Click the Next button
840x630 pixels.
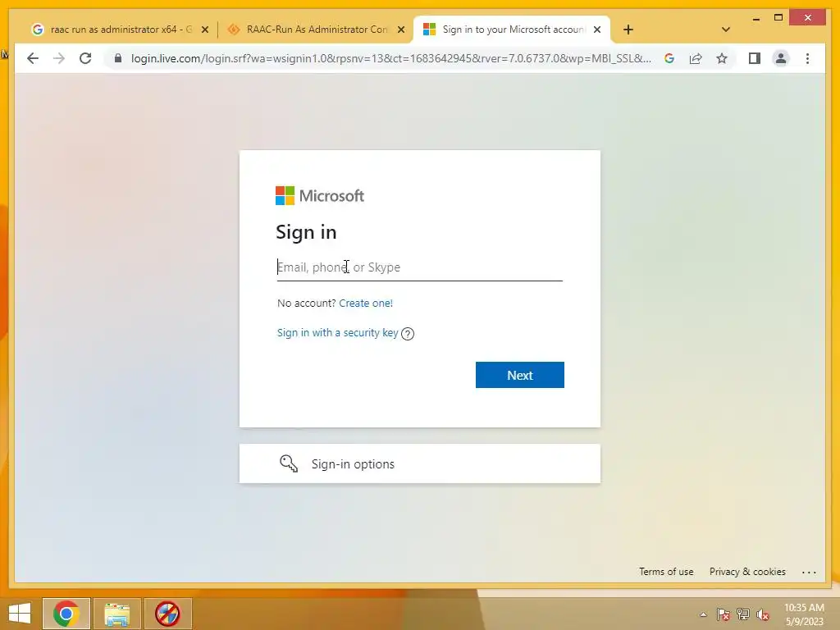point(519,375)
